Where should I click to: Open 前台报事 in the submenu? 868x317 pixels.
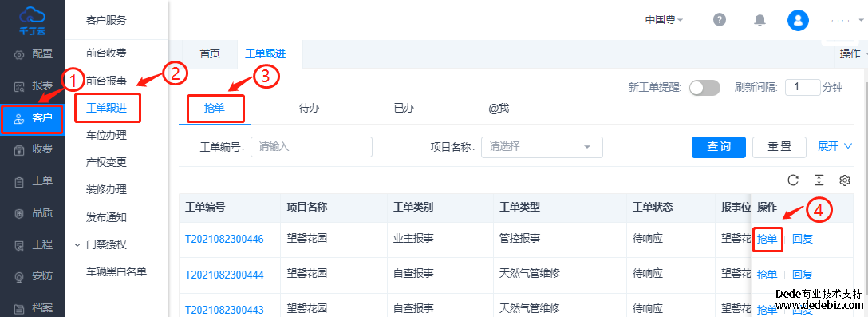tap(106, 81)
